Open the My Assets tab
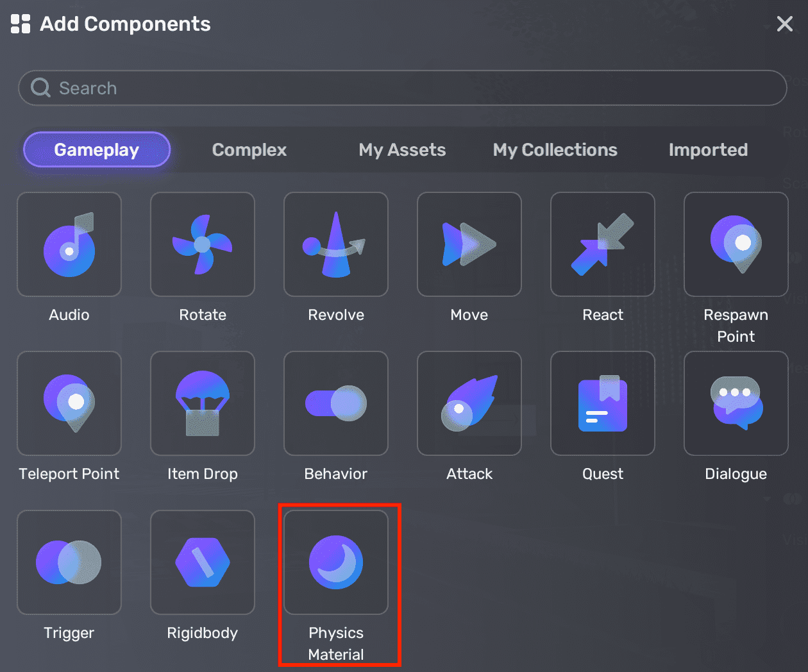 coord(402,149)
